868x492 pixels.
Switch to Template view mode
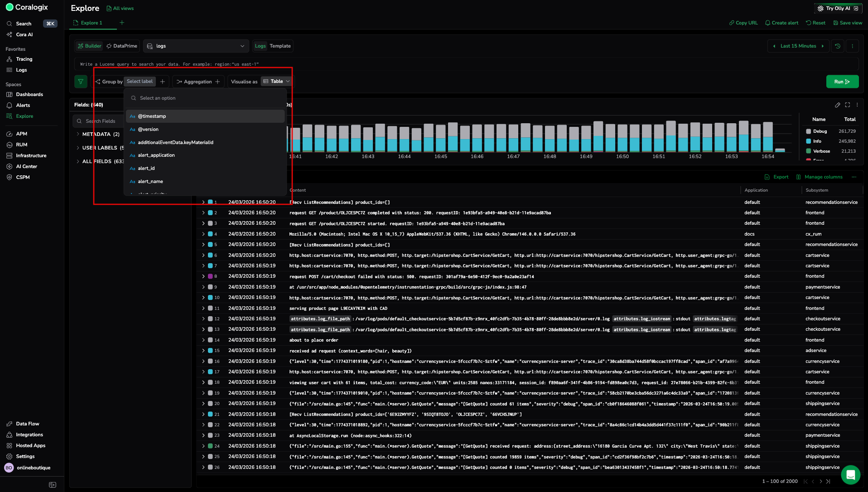coord(280,46)
